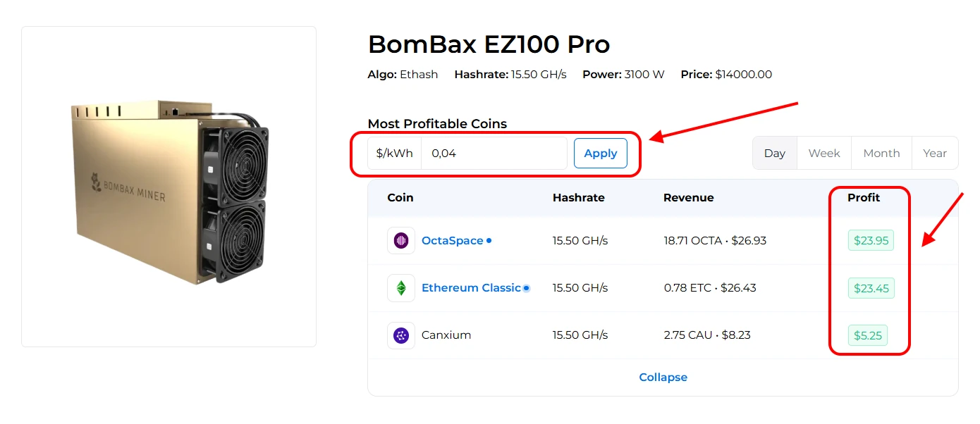Click the $23.45 profit badge

(x=871, y=288)
